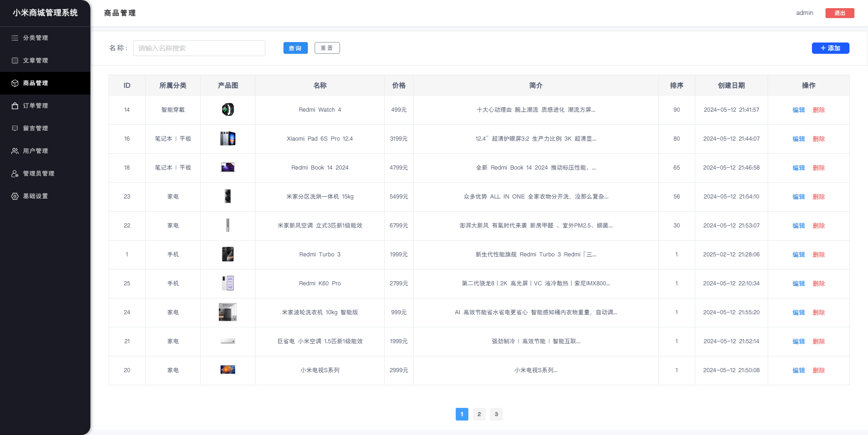Open the 用户管理 menu item
This screenshot has width=868, height=435.
(45, 151)
